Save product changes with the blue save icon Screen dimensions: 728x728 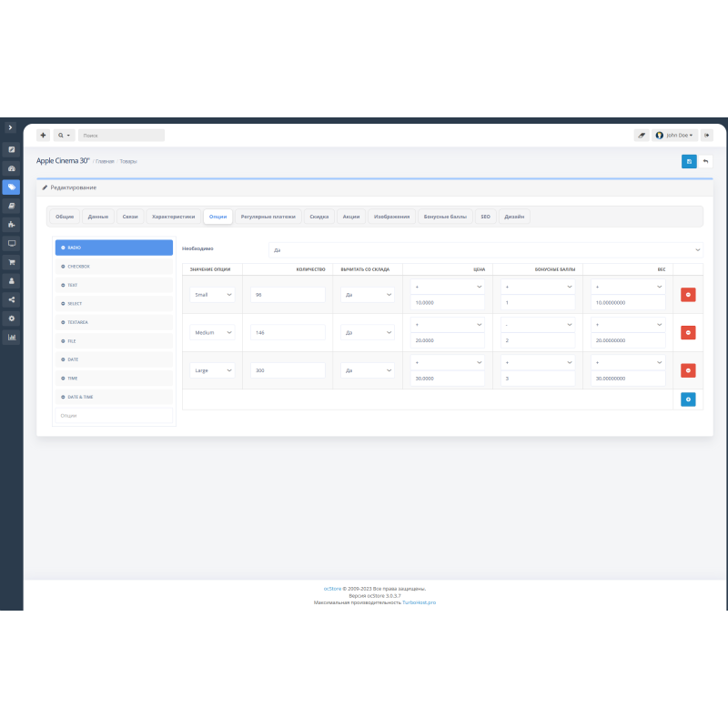689,160
